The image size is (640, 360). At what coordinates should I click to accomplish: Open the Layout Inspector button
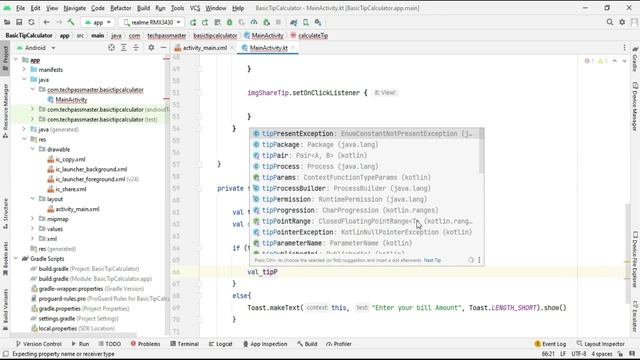(x=600, y=344)
